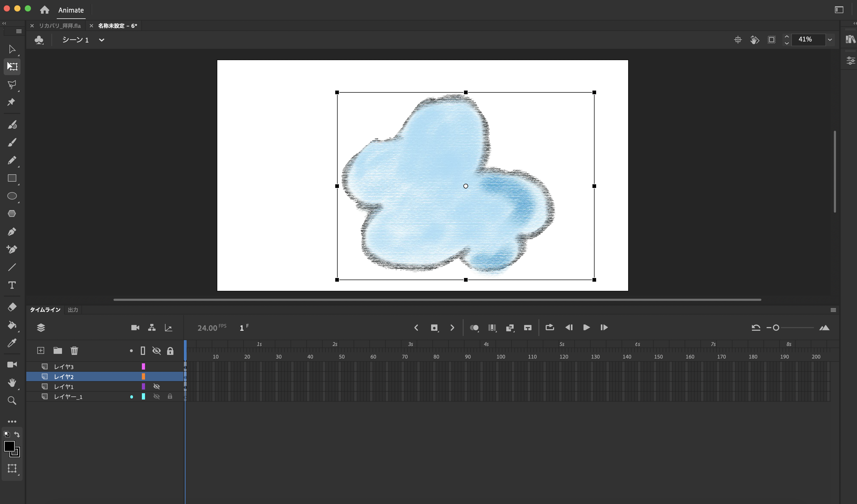857x504 pixels.
Task: Show the hidden レイヤ1 layer
Action: pos(157,386)
